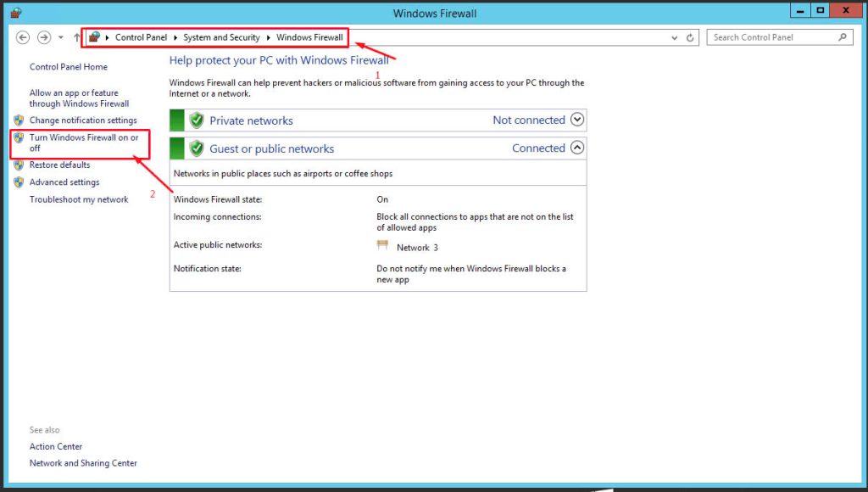Open Change notification settings
Viewport: 868px width, 492px height.
(83, 120)
